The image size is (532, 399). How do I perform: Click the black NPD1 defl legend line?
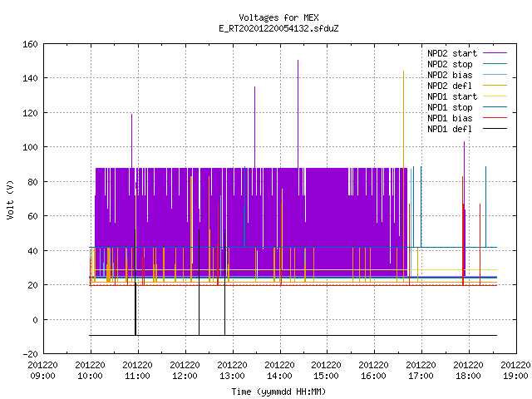pyautogui.click(x=495, y=129)
